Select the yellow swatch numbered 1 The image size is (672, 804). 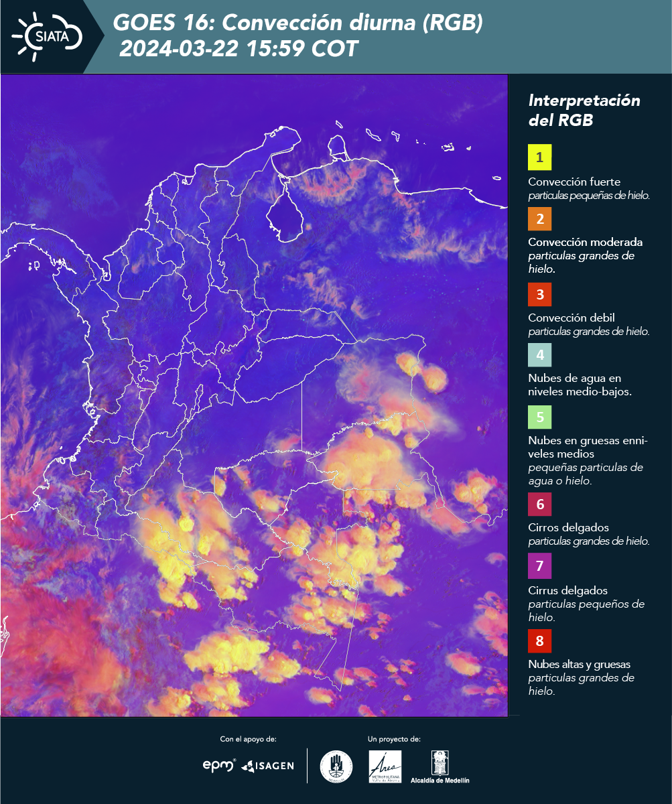[540, 158]
